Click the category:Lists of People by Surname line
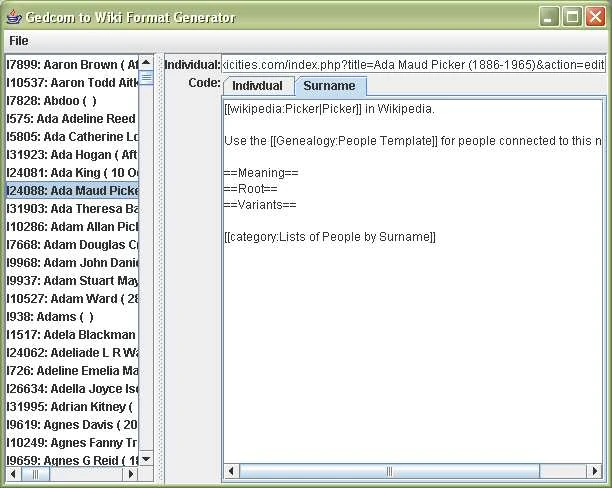The image size is (612, 488). pos(330,237)
